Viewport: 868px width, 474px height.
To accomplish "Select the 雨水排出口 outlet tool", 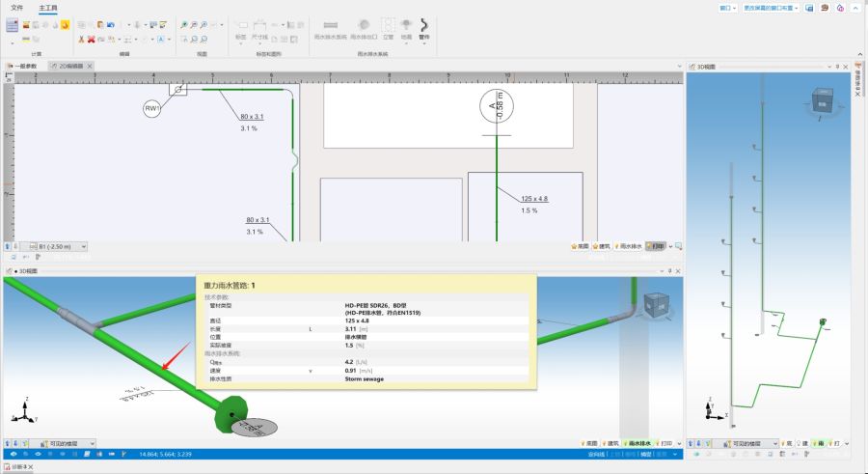I will [x=363, y=29].
